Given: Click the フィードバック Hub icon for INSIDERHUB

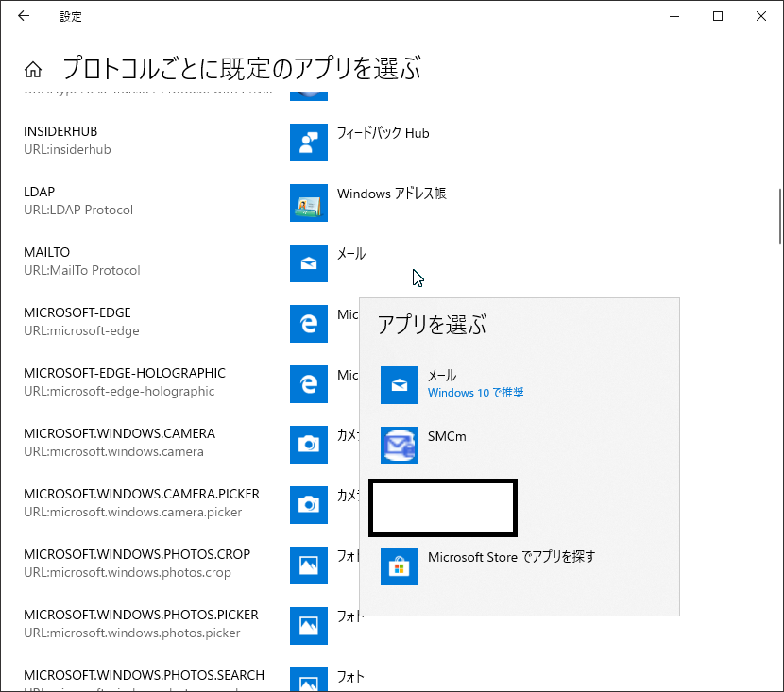Looking at the screenshot, I should [x=309, y=143].
